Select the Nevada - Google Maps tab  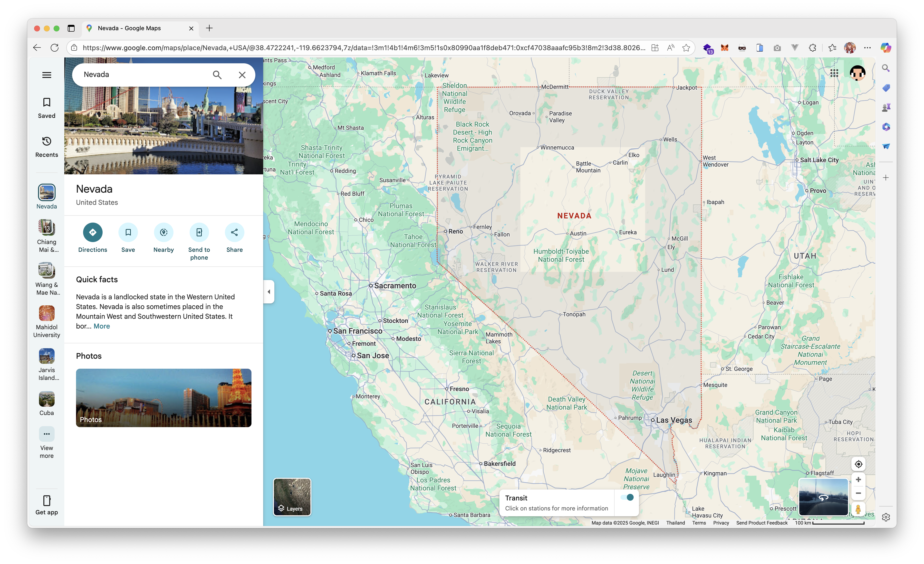129,28
